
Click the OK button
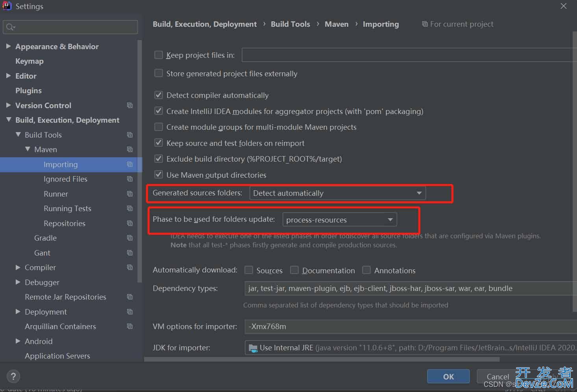448,376
